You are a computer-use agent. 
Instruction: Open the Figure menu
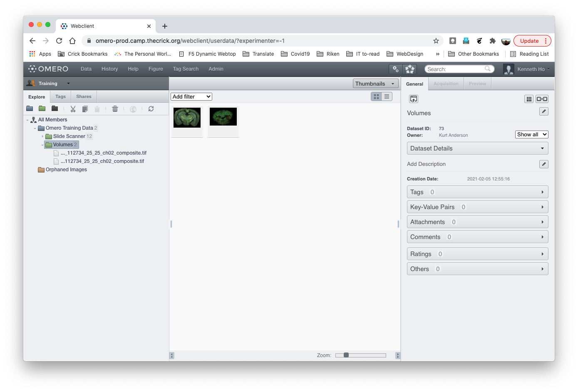[156, 69]
